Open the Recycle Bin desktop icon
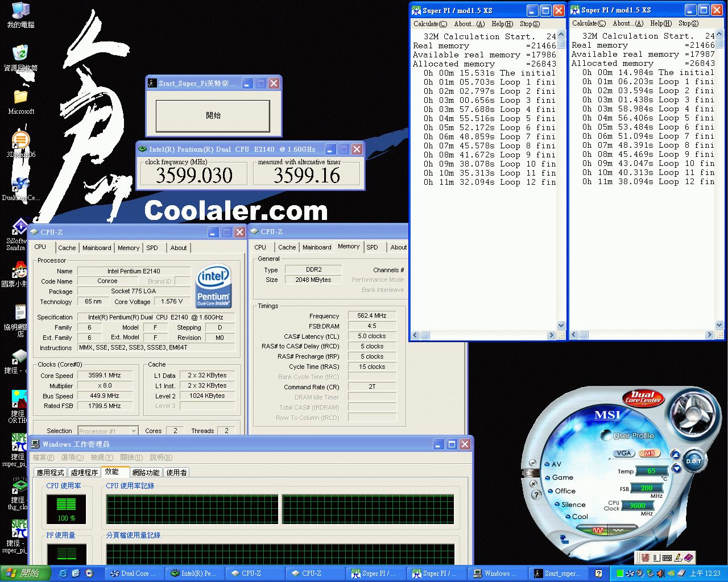 click(x=20, y=58)
